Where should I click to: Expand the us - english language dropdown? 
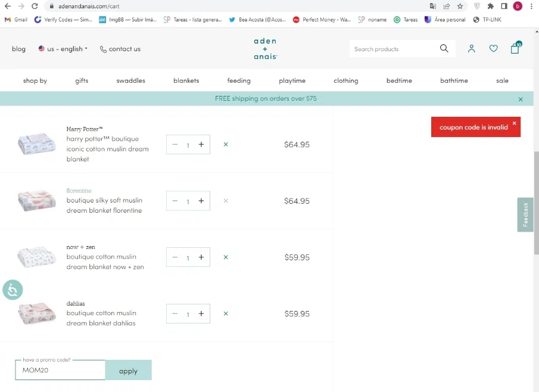point(63,49)
